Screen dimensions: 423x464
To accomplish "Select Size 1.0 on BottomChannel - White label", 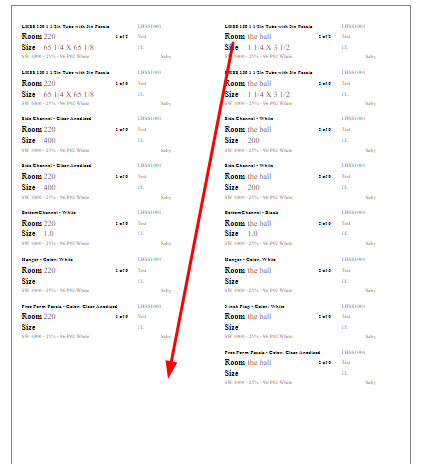I will (x=38, y=234).
